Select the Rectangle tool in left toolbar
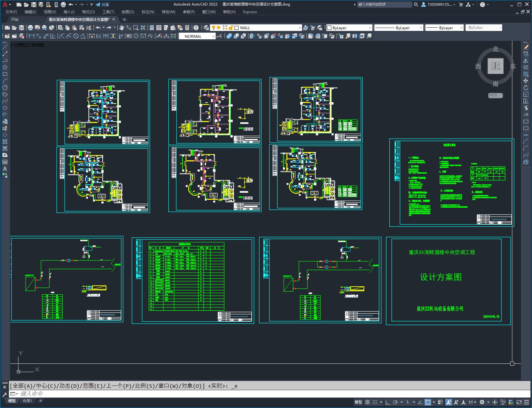The width and height of the screenshot is (532, 408). click(x=5, y=74)
